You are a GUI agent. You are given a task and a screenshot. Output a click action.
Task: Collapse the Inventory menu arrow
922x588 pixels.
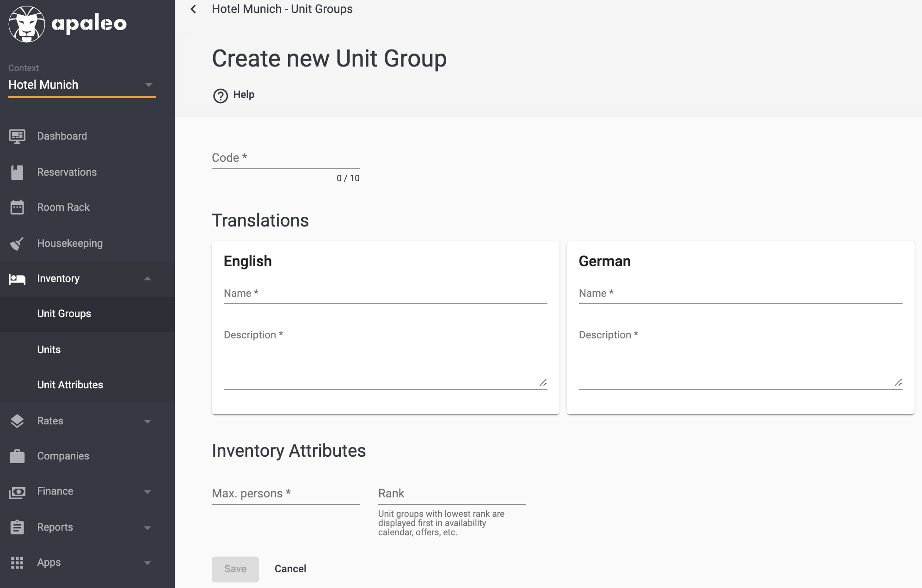148,279
